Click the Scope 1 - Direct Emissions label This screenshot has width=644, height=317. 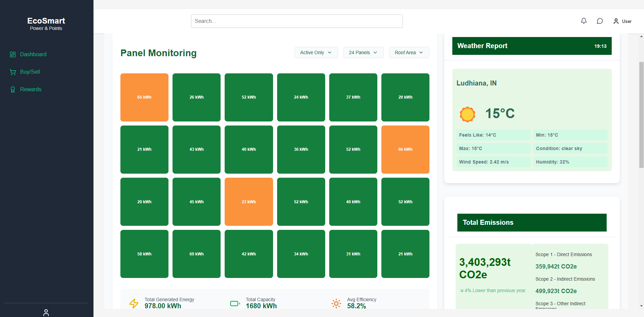point(564,254)
